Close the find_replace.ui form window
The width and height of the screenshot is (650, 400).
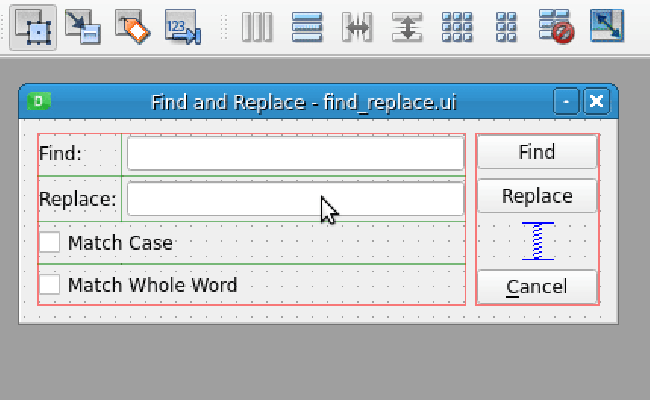[x=597, y=101]
